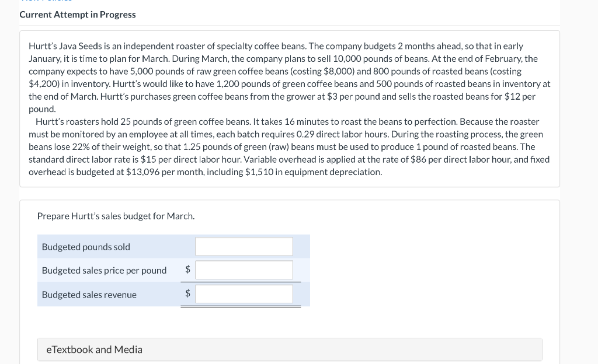Click the Current Attempt in Progress heading
This screenshot has height=364, width=598.
pos(78,14)
